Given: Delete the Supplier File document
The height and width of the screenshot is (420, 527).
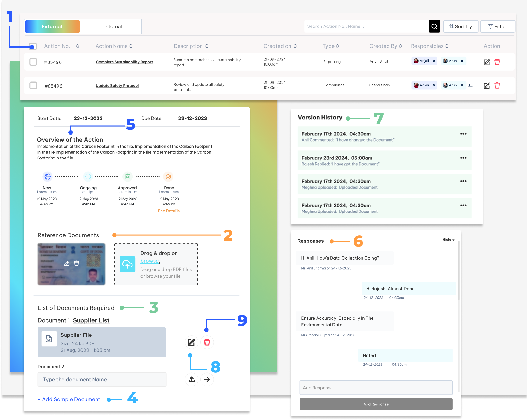Looking at the screenshot, I should point(207,342).
